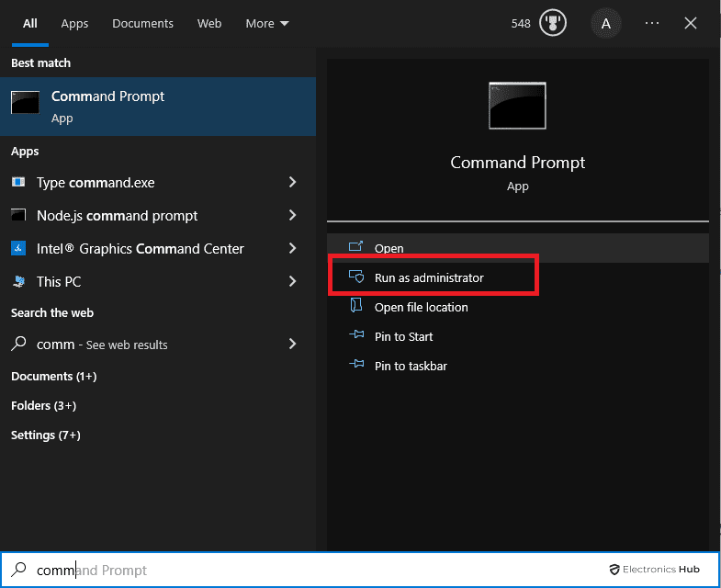Open the More filter dropdown

coord(267,24)
